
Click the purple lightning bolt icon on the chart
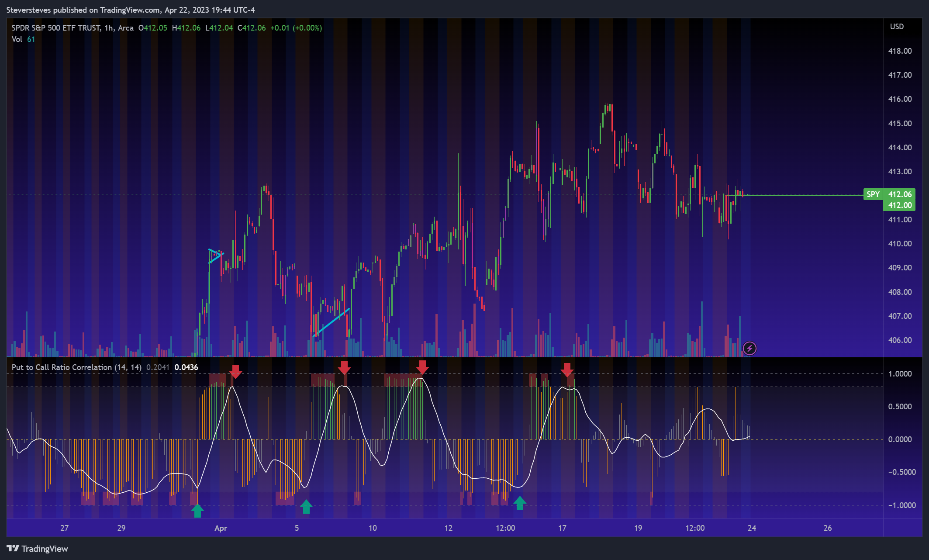coord(749,348)
